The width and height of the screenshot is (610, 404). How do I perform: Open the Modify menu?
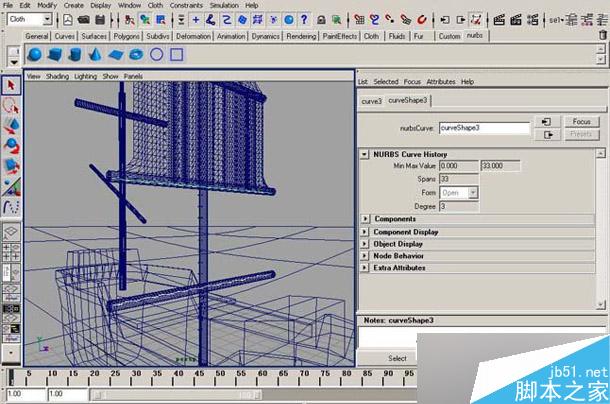47,5
